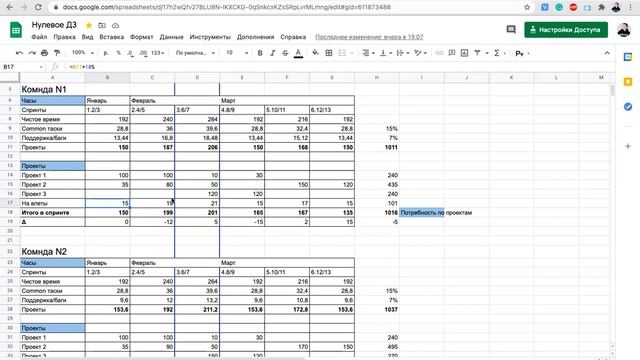640x360 pixels.
Task: Open comment history icon
Action: pos(511,29)
